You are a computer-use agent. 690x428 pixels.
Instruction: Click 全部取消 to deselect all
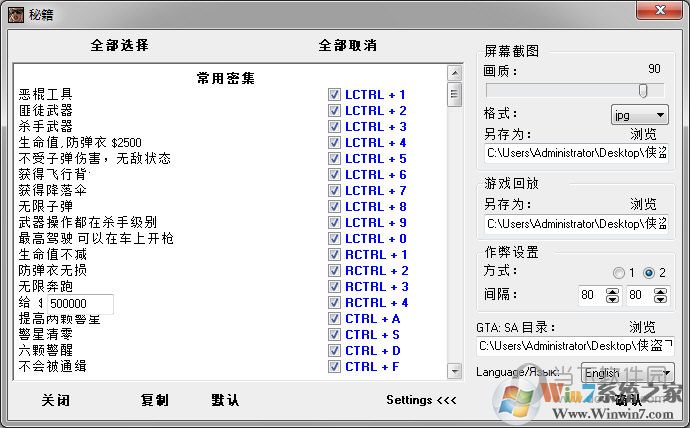point(347,45)
